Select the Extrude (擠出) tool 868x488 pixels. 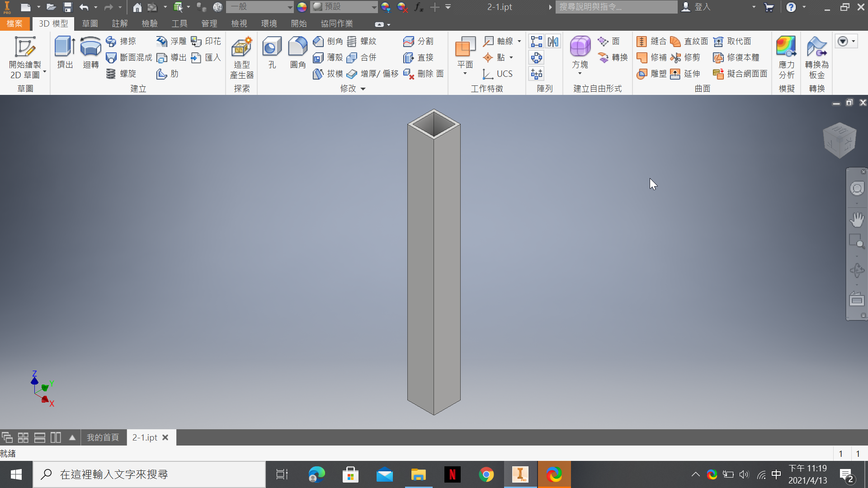65,53
